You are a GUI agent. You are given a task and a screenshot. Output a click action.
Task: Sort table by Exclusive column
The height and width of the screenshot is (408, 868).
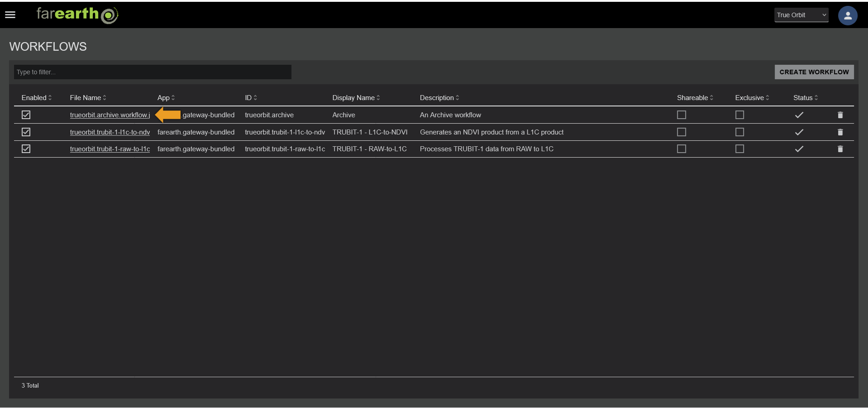point(752,98)
